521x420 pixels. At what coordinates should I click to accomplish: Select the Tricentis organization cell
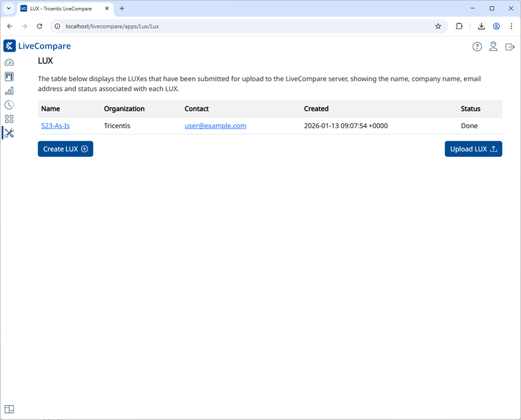(117, 126)
